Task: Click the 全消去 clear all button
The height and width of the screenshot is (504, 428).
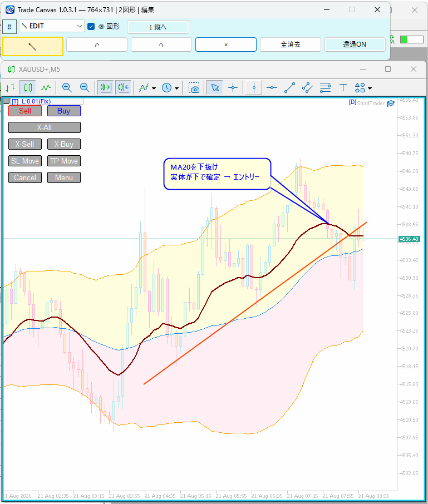Action: (291, 45)
